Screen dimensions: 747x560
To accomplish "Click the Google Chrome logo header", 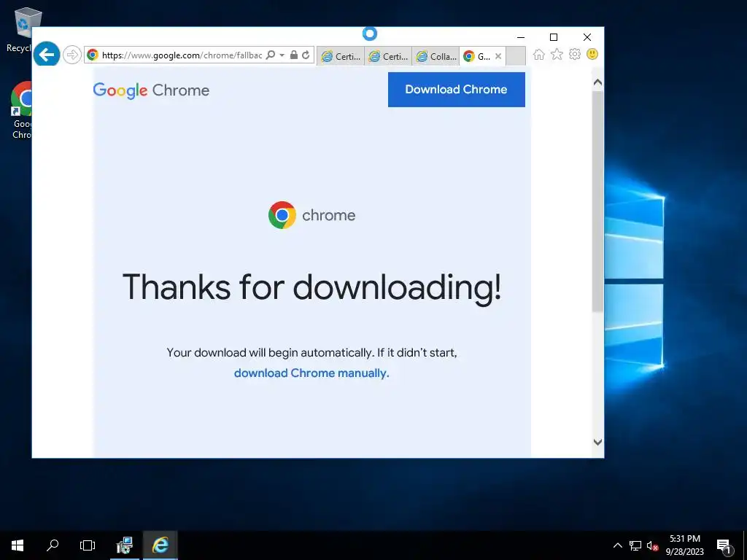I will pos(151,90).
